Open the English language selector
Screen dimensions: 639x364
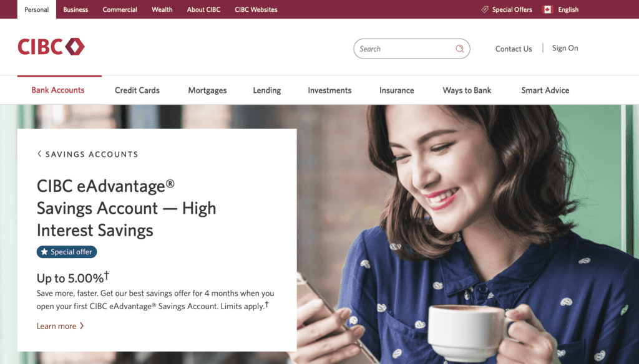coord(568,9)
